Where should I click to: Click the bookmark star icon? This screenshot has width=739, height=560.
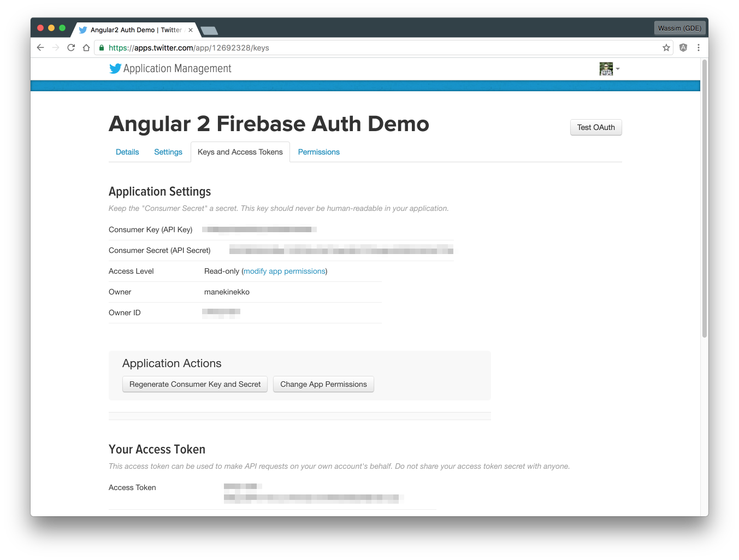tap(666, 48)
